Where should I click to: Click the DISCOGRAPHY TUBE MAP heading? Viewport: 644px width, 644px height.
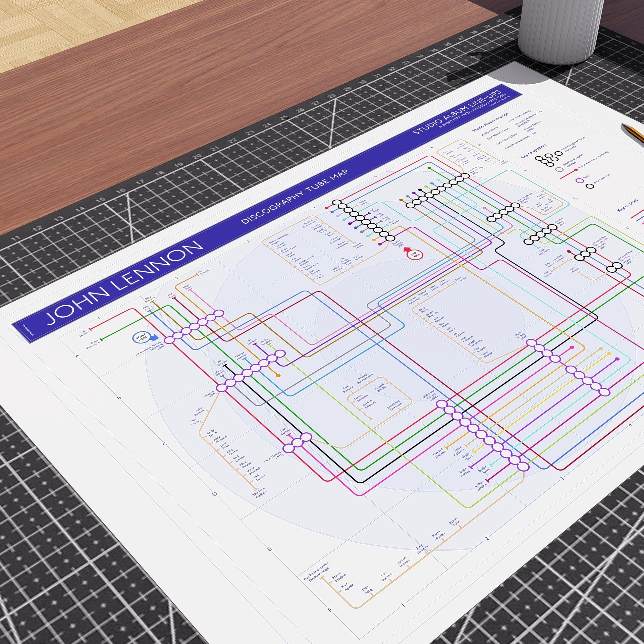294,197
